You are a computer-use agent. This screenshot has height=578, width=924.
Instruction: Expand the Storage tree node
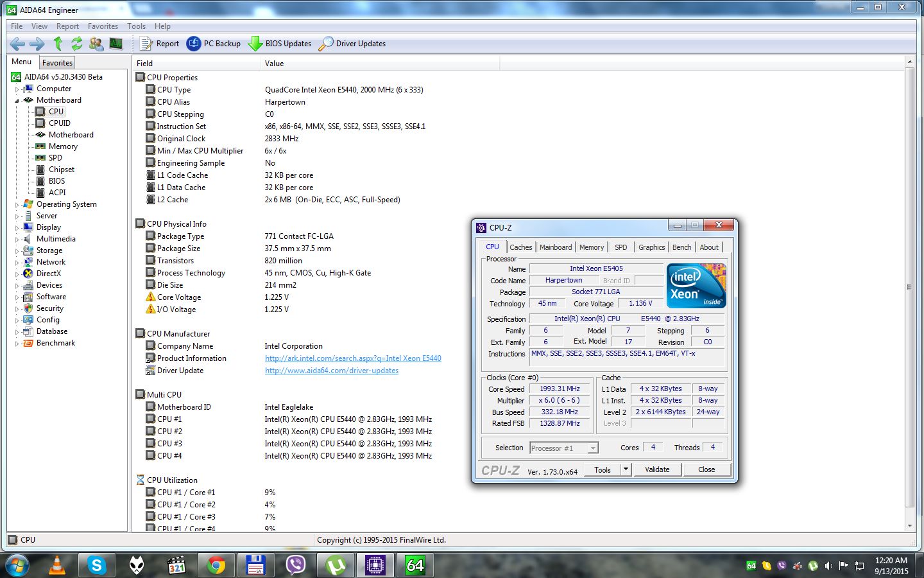17,250
